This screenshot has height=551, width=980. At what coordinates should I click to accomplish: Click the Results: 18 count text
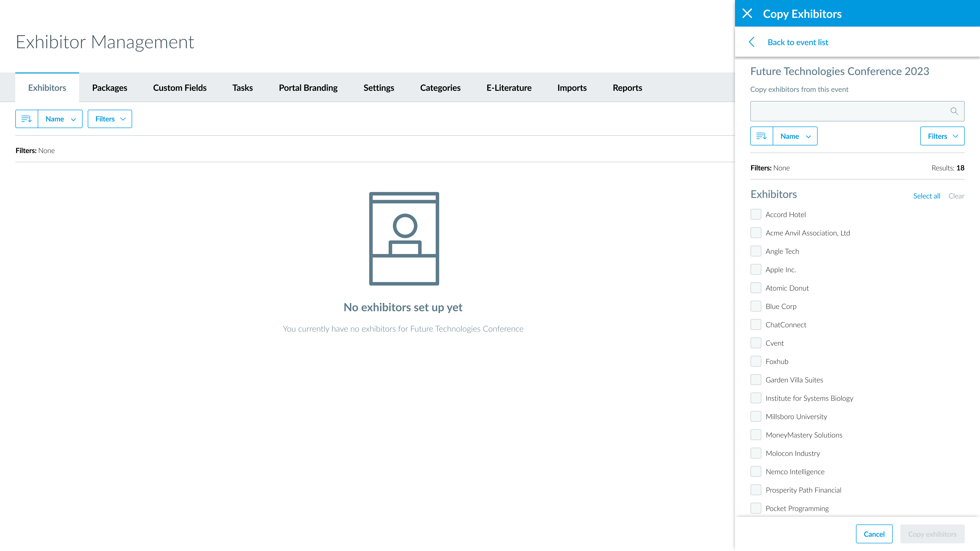948,168
